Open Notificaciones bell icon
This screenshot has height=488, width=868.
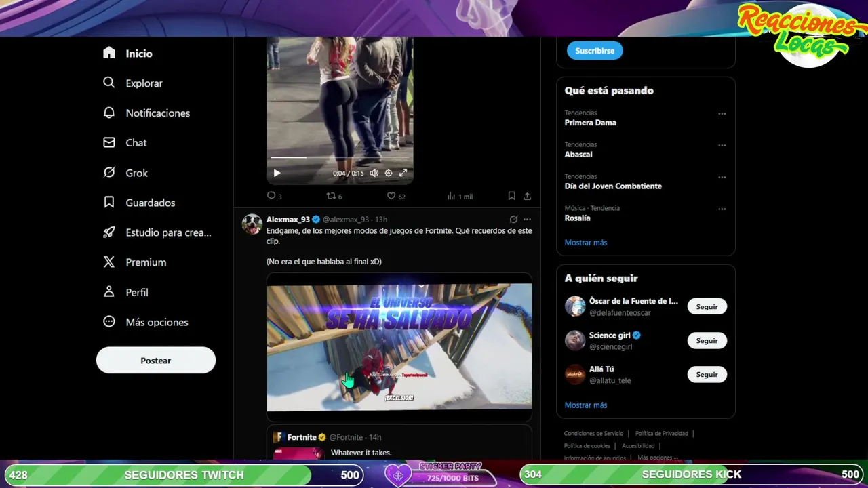tap(109, 113)
